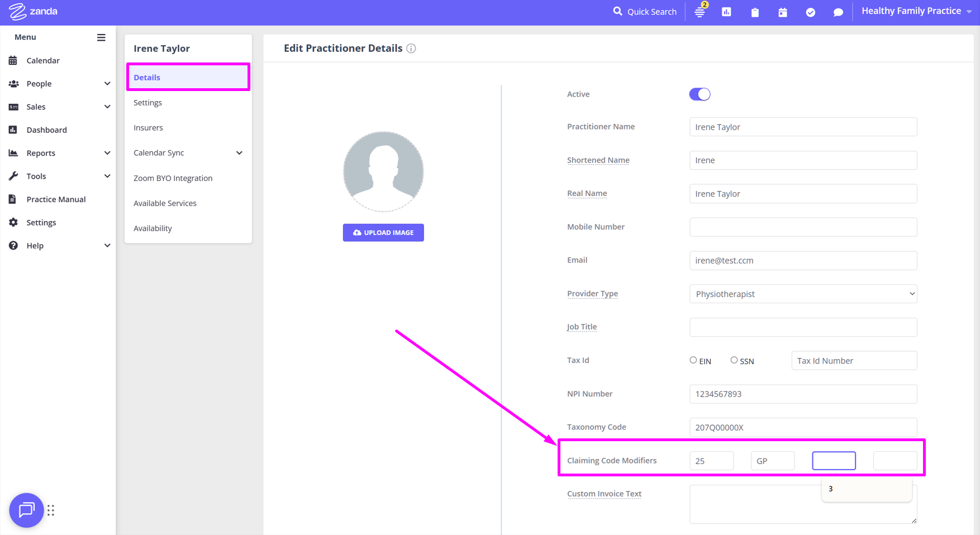The height and width of the screenshot is (535, 980).
Task: Select the EIN radio button
Action: click(693, 360)
